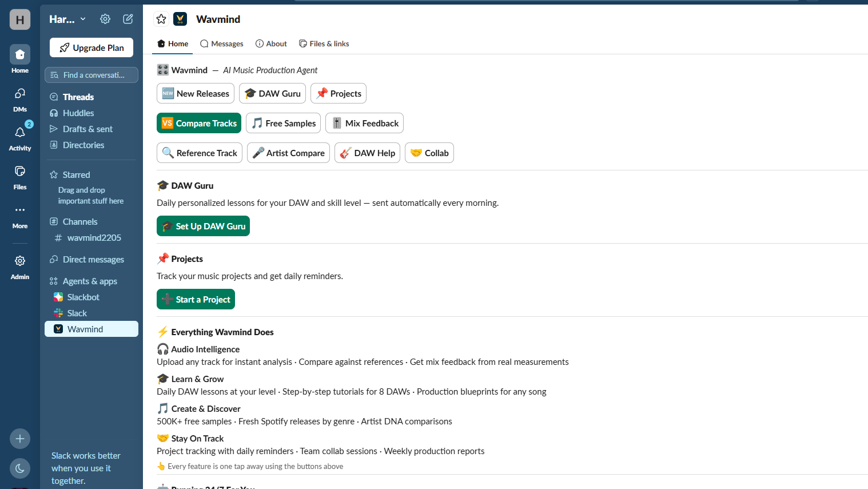Click the Wavmind app logo in header

[180, 19]
